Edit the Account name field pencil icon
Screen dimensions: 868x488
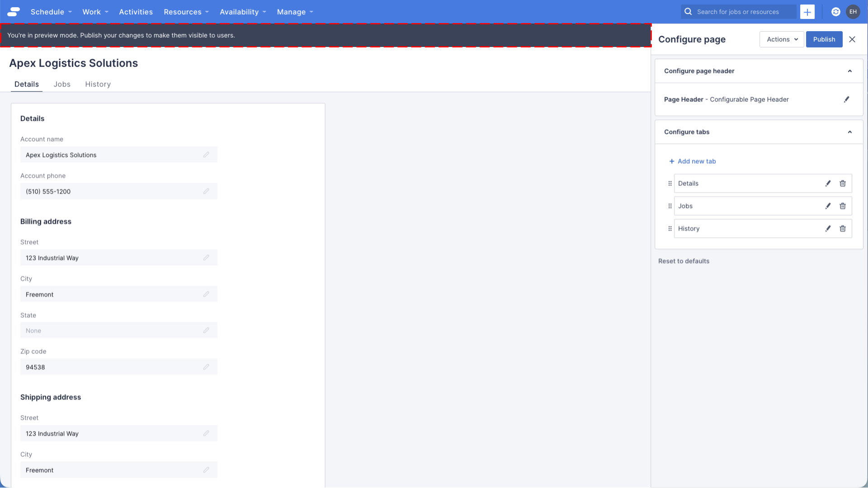(207, 155)
